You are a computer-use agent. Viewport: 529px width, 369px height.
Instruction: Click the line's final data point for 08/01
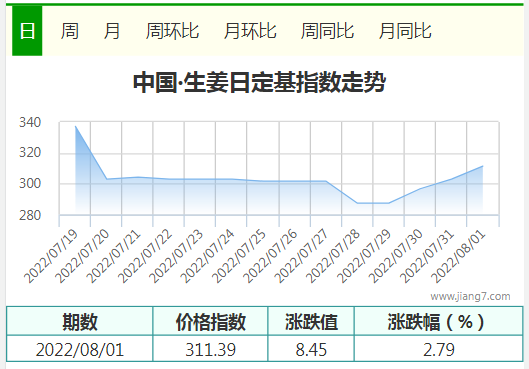click(x=483, y=166)
